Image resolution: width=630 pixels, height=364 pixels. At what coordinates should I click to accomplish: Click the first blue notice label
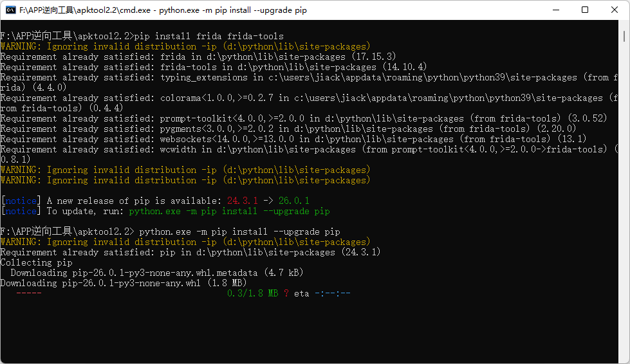tap(21, 201)
